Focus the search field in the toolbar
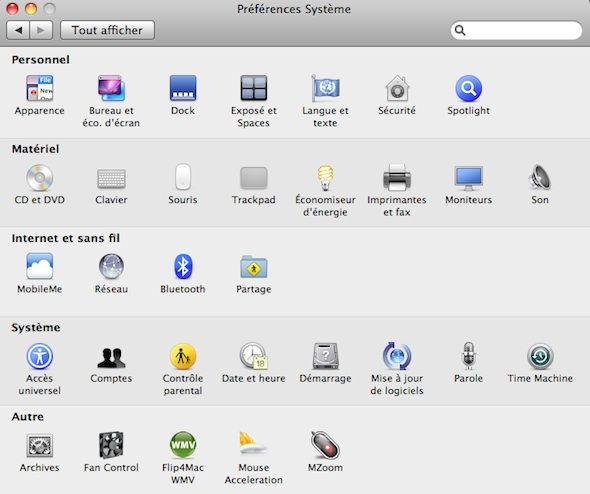Viewport: 590px width, 494px height. (x=516, y=30)
